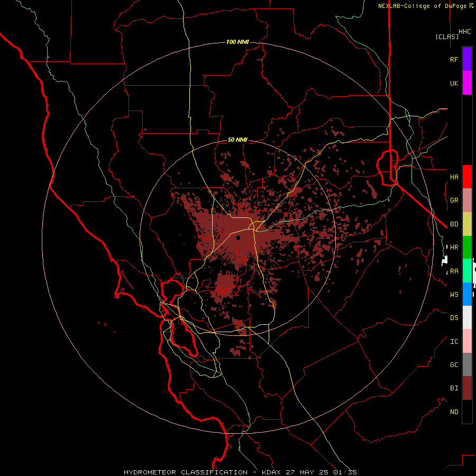The height and width of the screenshot is (476, 476).
Task: Click the DS white legend swatch
Action: click(x=467, y=317)
